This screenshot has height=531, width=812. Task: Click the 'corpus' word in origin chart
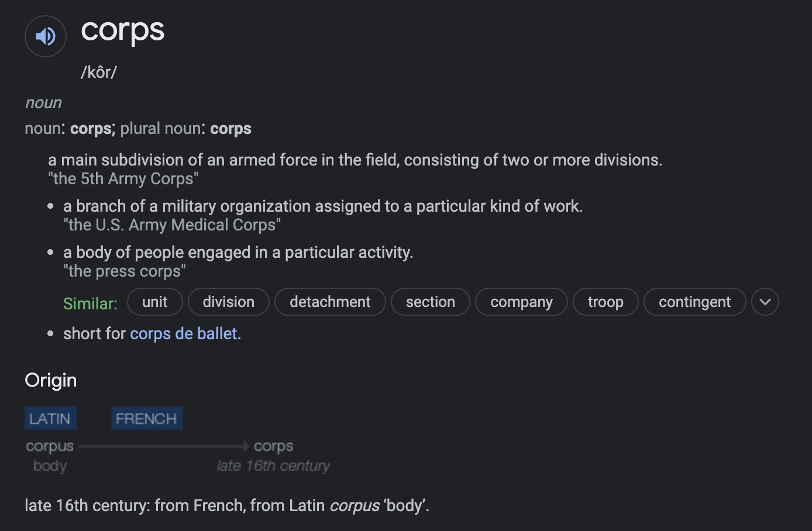[x=50, y=446]
